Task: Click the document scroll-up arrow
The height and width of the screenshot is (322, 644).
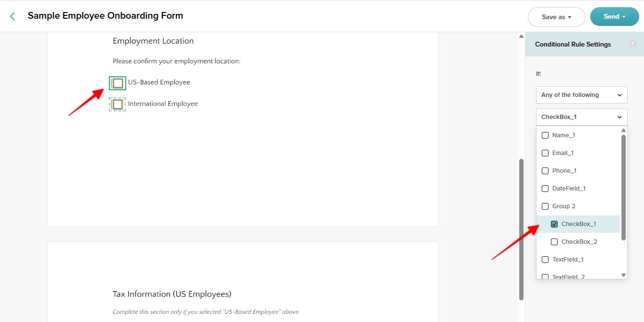Action: point(521,36)
